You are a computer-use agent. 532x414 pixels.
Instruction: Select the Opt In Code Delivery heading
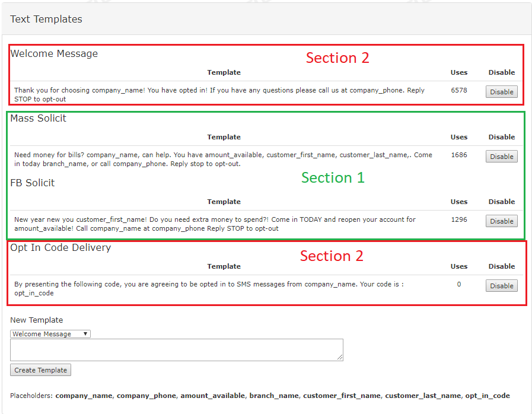click(60, 248)
